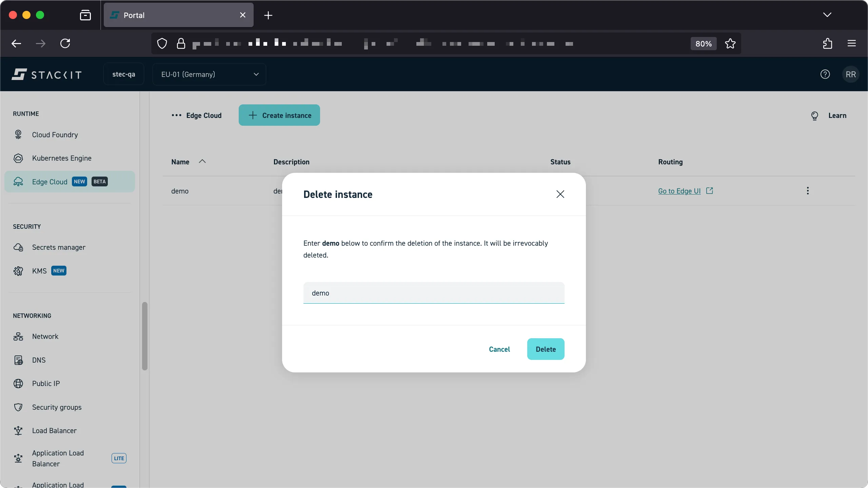Collapse the Name column sort chevron
Image resolution: width=868 pixels, height=488 pixels.
(x=202, y=162)
